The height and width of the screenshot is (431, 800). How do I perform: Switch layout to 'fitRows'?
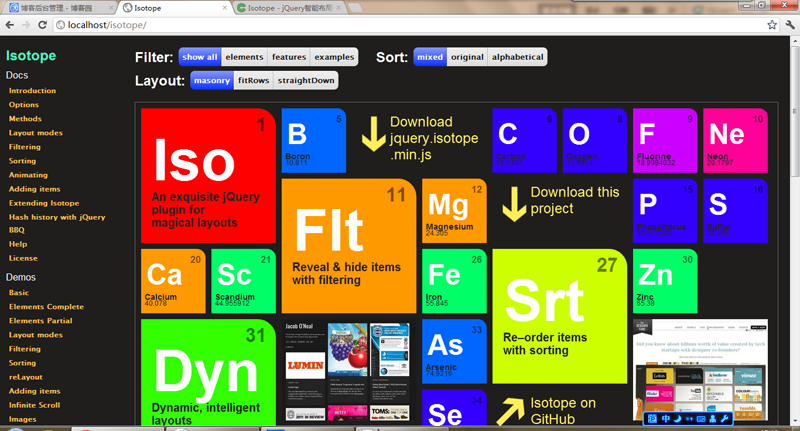pos(254,81)
